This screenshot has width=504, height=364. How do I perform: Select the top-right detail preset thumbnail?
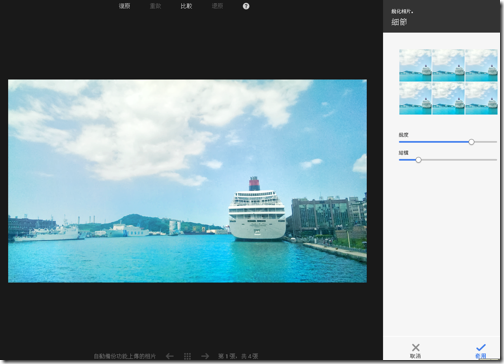481,65
